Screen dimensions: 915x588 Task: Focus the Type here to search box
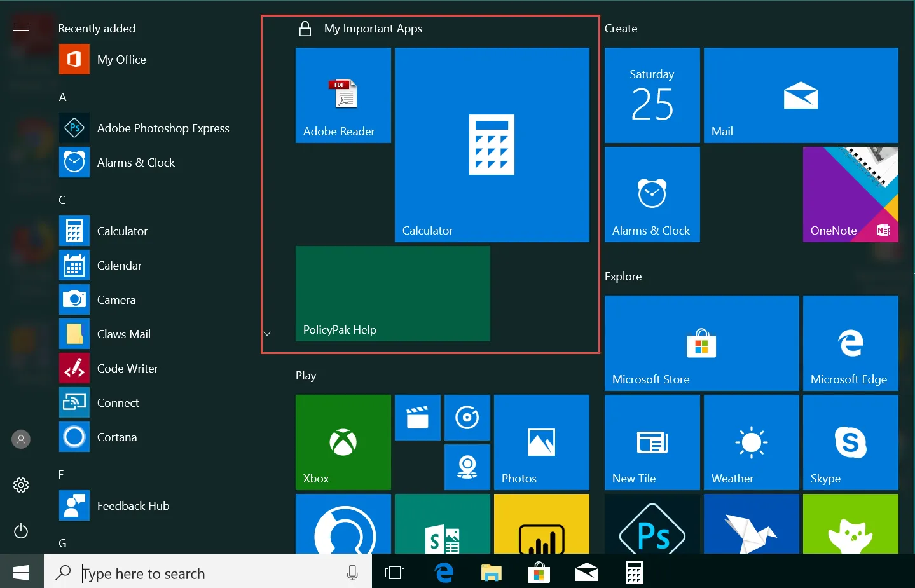208,573
